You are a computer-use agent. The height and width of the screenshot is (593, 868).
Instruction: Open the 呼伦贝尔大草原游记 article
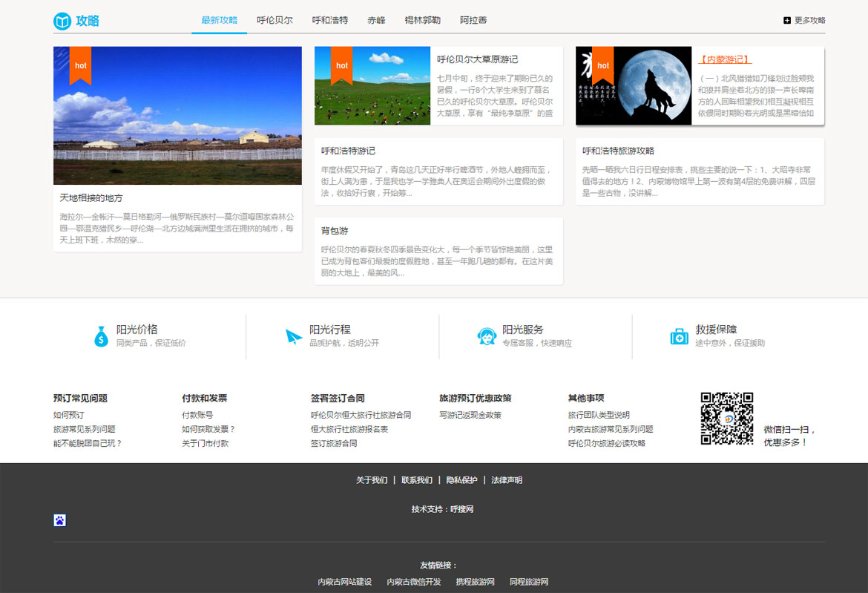[x=477, y=59]
